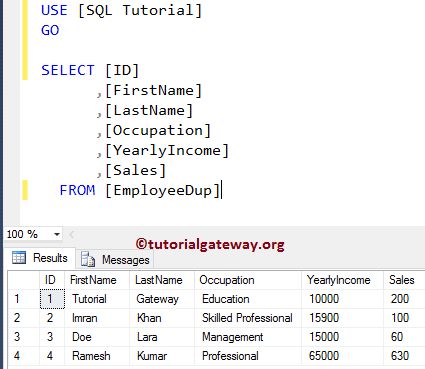The height and width of the screenshot is (369, 425).
Task: Click the Occupation column header
Action: click(x=248, y=280)
